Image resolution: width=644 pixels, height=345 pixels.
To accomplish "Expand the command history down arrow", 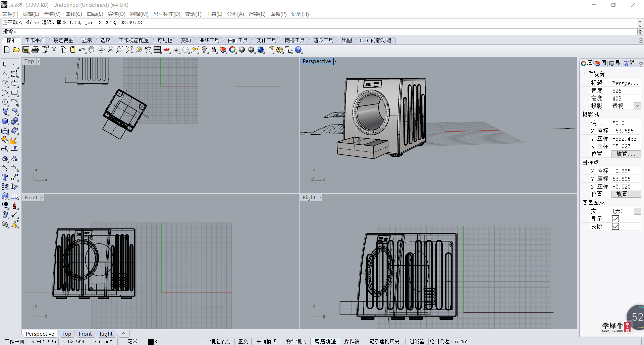I will (640, 25).
